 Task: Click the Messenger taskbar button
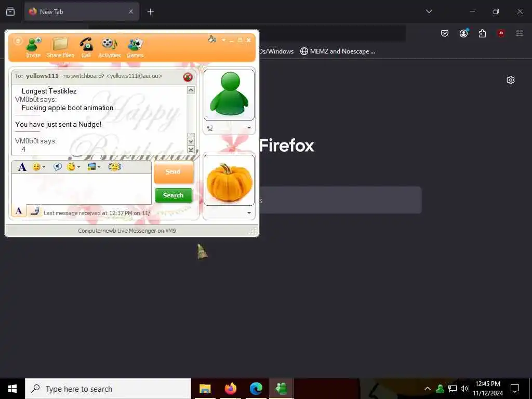click(x=282, y=389)
